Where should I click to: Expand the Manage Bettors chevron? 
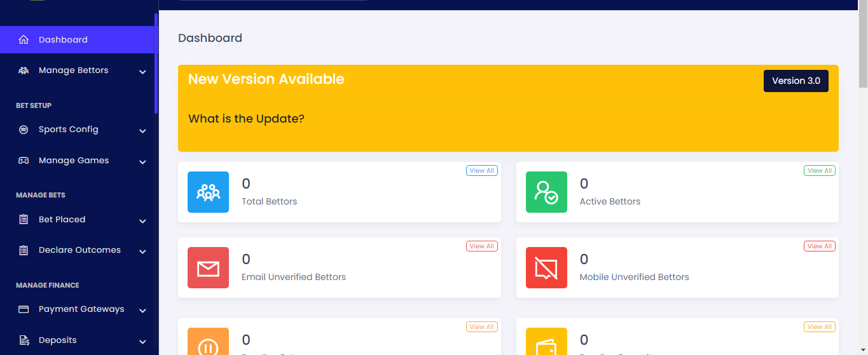tap(142, 72)
